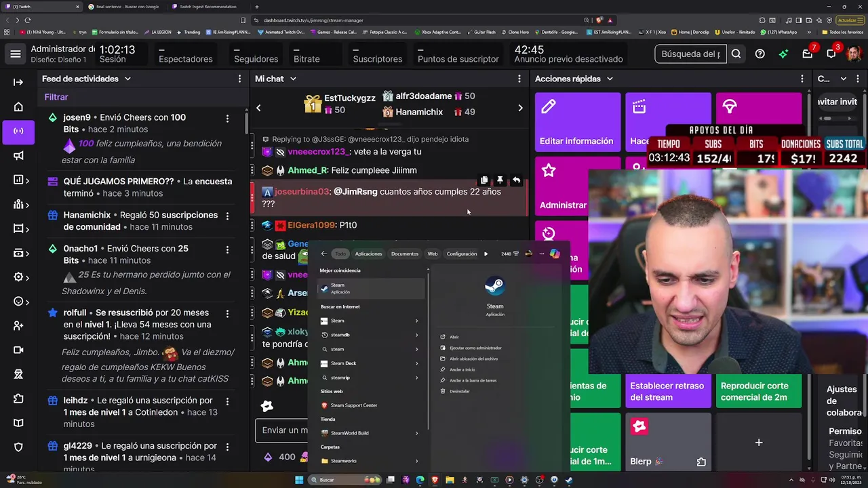Expand the steamrip search suggestion arrow
Viewport: 868px width, 488px height.
click(x=416, y=378)
